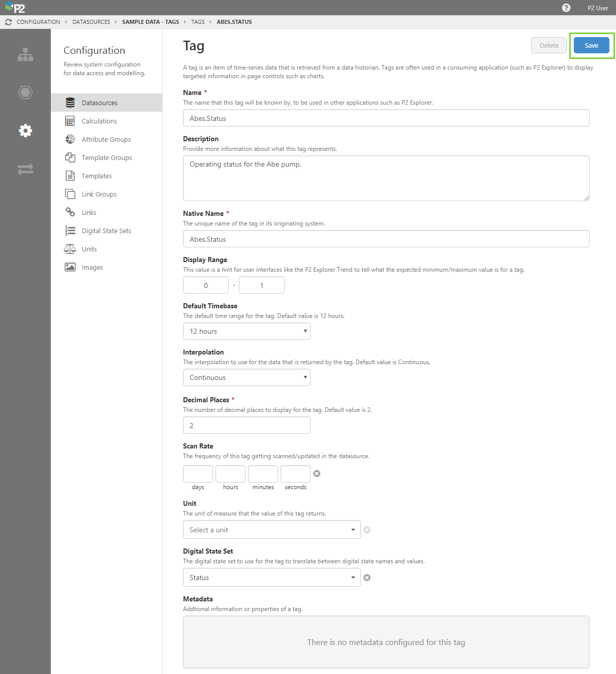Click the Delete button
The image size is (616, 674).
(x=549, y=45)
